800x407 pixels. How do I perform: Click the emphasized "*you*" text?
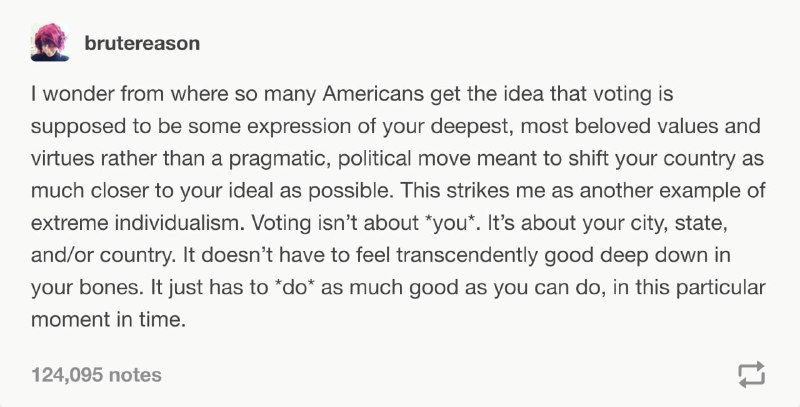451,223
